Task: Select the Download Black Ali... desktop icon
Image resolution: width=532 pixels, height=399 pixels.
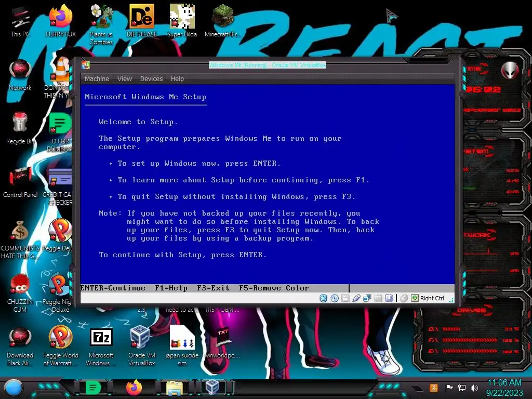Action: tap(20, 346)
